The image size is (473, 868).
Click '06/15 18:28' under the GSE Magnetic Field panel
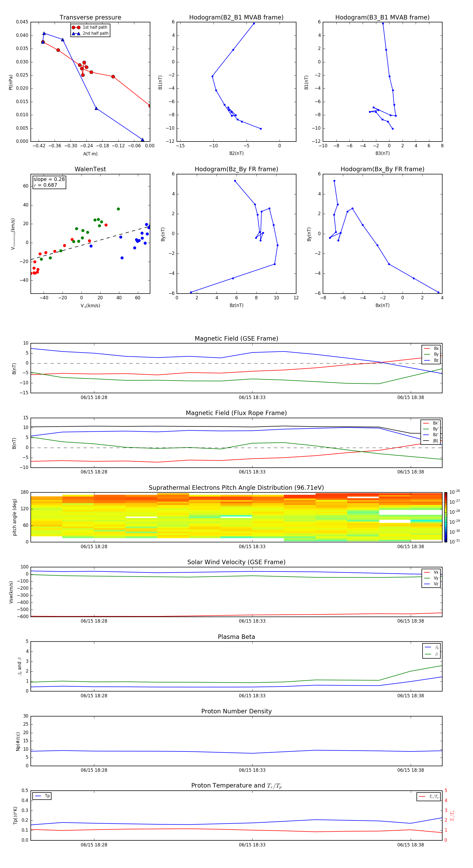click(x=94, y=397)
